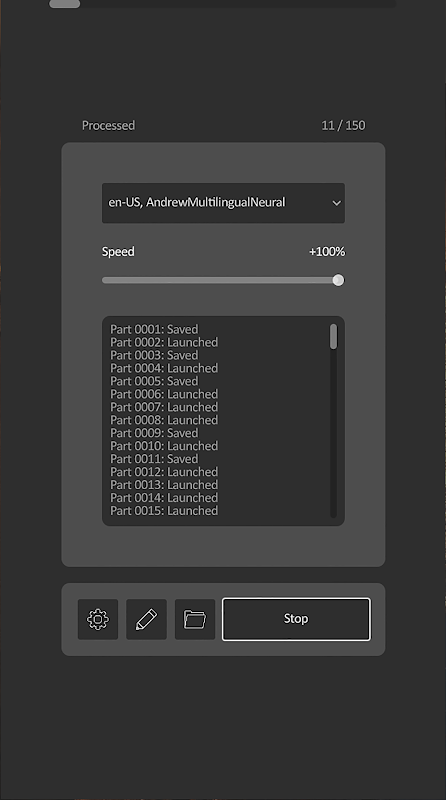Select the 'Part 0002: Launched' log entry
446x800 pixels.
pyautogui.click(x=164, y=342)
